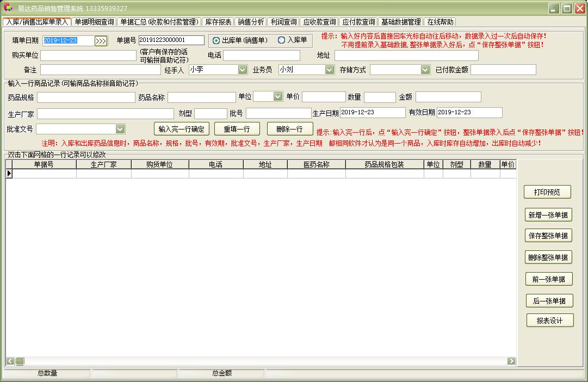Click the 打印预览 button

(x=548, y=192)
